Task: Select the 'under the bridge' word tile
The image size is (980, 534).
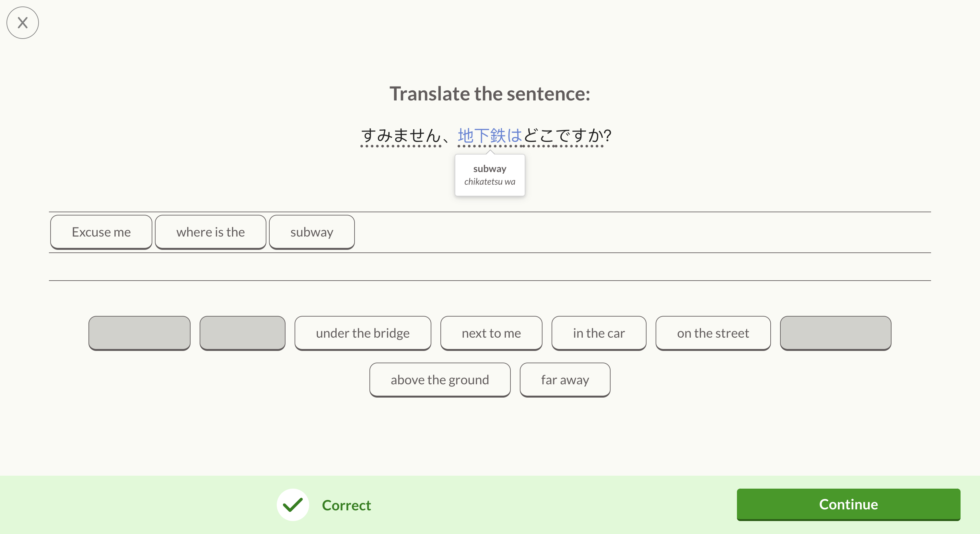Action: (363, 333)
